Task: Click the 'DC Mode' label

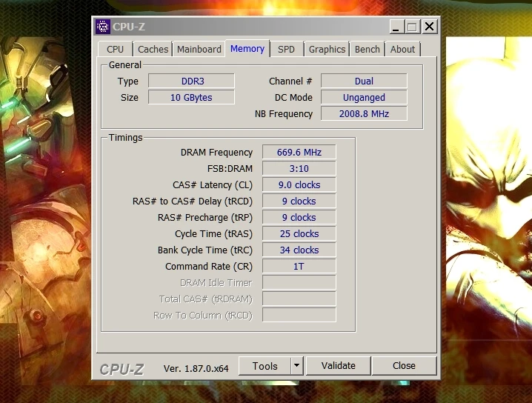Action: tap(293, 97)
